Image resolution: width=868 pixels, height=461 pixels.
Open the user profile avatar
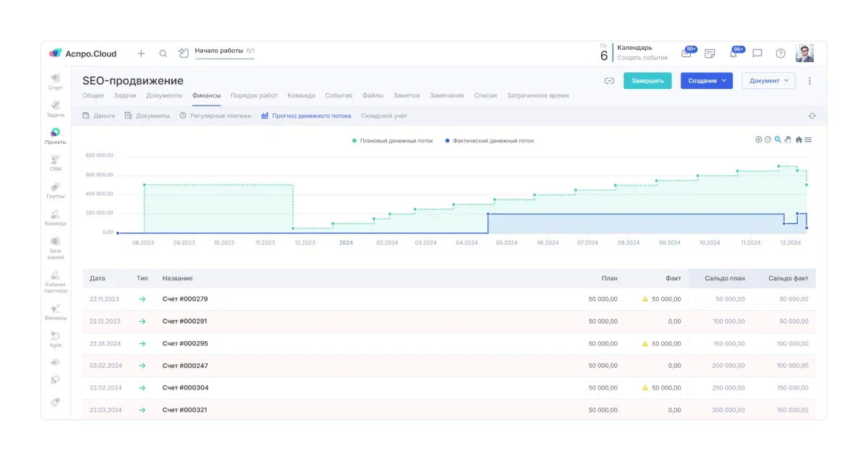click(x=804, y=53)
